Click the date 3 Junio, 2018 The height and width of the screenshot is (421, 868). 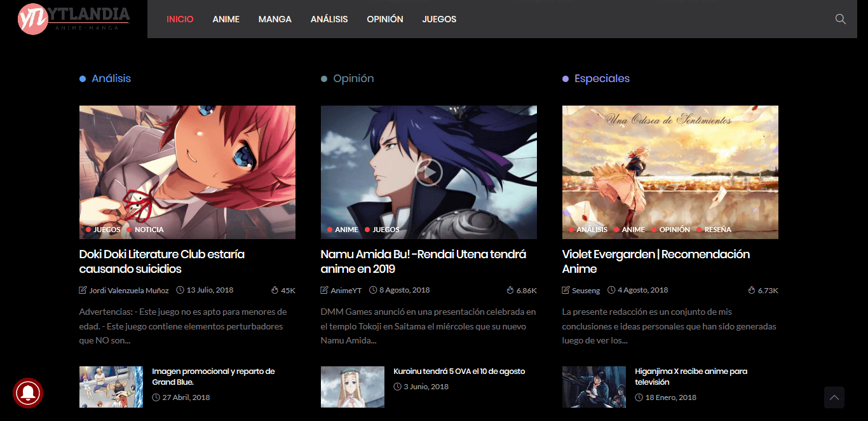[426, 387]
